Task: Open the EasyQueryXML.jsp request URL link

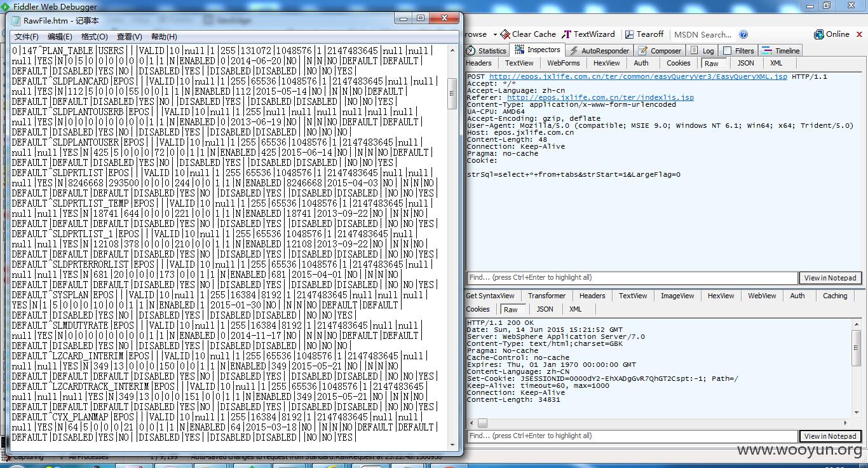Action: click(x=638, y=76)
